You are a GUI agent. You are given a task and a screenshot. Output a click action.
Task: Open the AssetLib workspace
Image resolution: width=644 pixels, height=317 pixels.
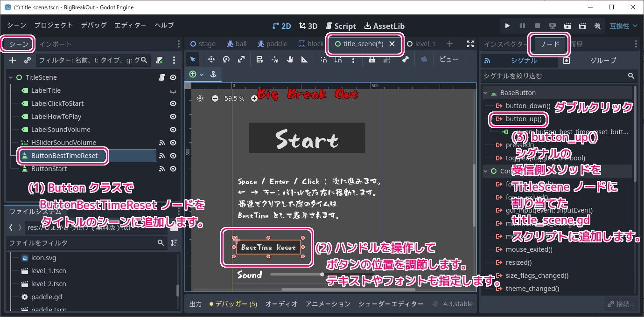tap(385, 26)
